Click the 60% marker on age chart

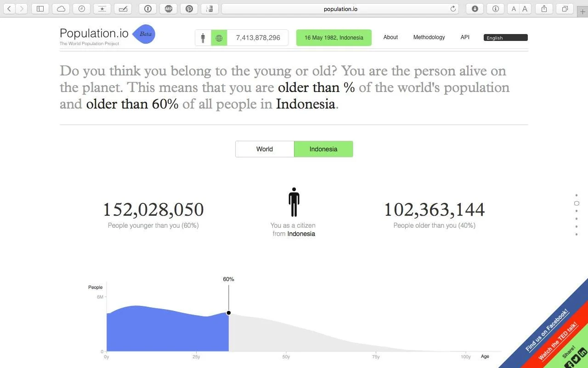[228, 313]
